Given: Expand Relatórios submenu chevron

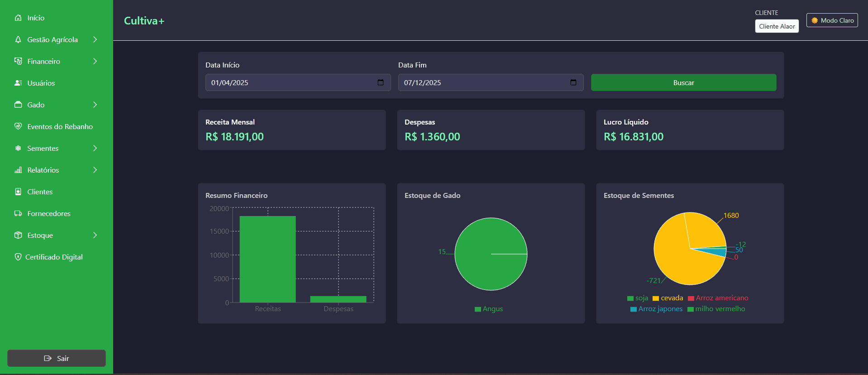Looking at the screenshot, I should click(95, 170).
